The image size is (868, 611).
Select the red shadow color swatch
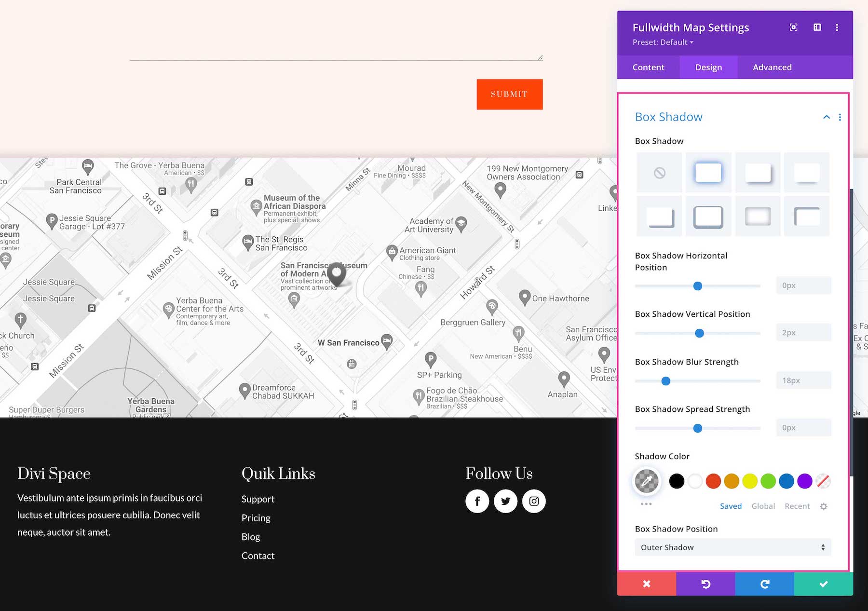(713, 481)
